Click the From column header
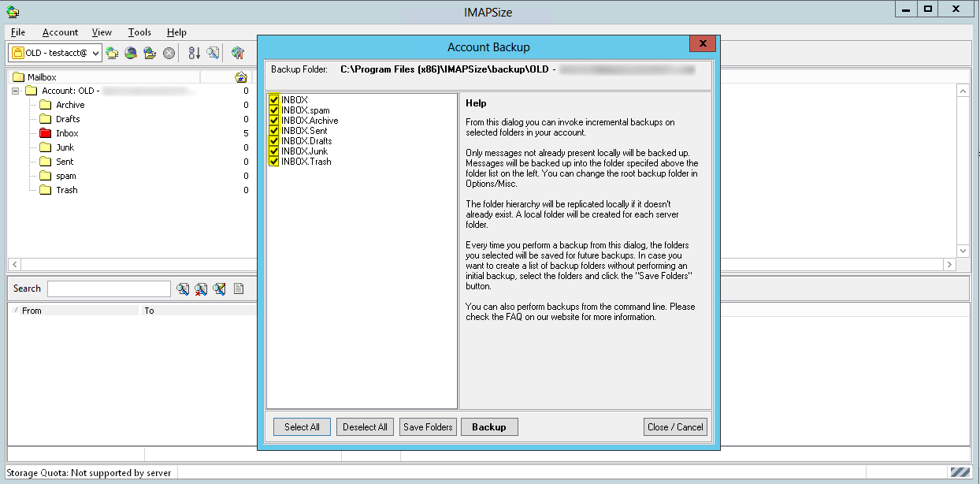Image resolution: width=980 pixels, height=484 pixels. tap(76, 311)
